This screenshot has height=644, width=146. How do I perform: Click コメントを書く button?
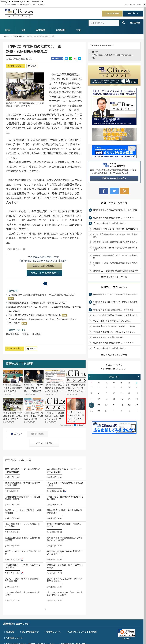(x=44, y=443)
